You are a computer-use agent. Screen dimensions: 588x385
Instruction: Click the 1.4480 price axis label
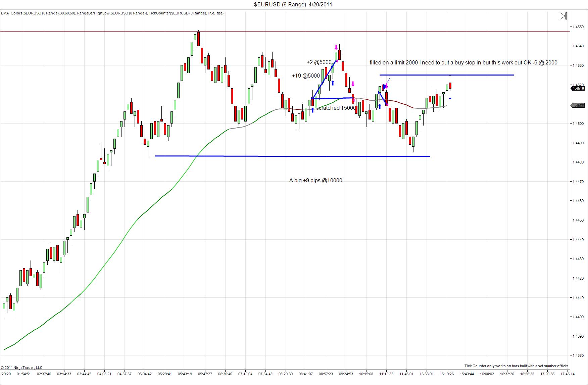[x=578, y=162]
